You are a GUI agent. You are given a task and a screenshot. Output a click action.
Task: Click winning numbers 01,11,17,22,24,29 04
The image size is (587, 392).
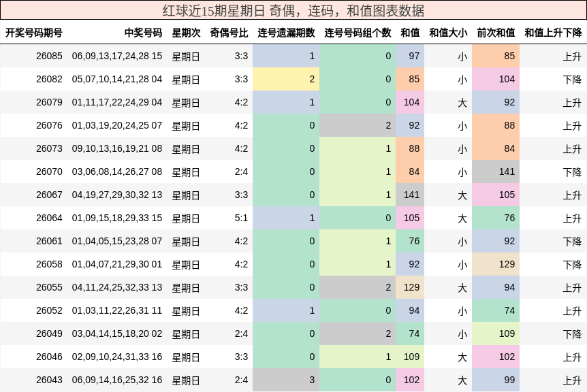click(117, 103)
